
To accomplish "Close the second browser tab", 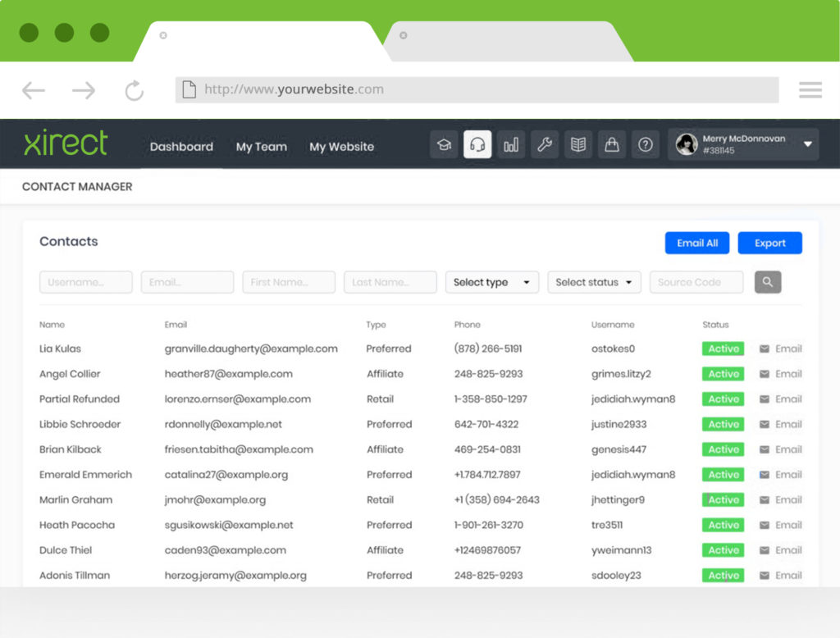I will click(x=404, y=35).
